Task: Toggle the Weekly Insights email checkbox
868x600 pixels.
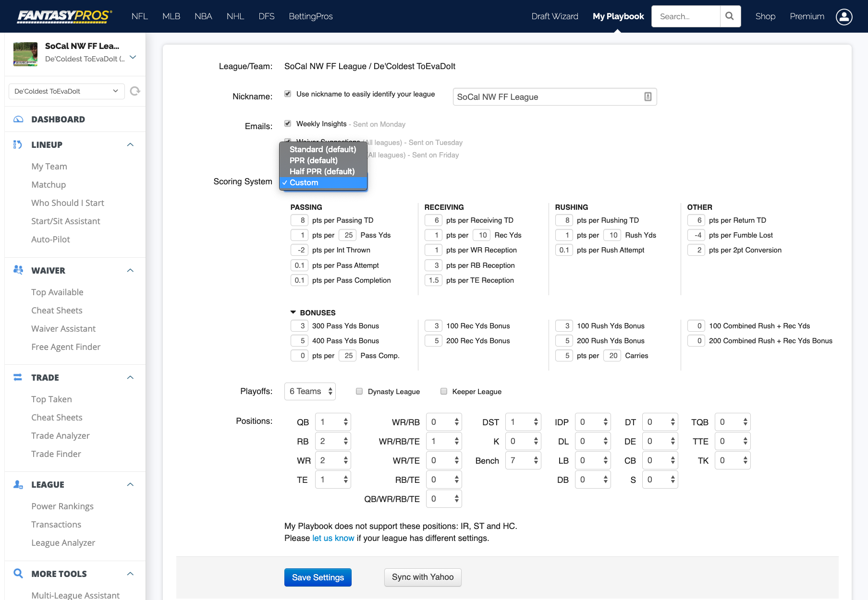Action: [288, 124]
